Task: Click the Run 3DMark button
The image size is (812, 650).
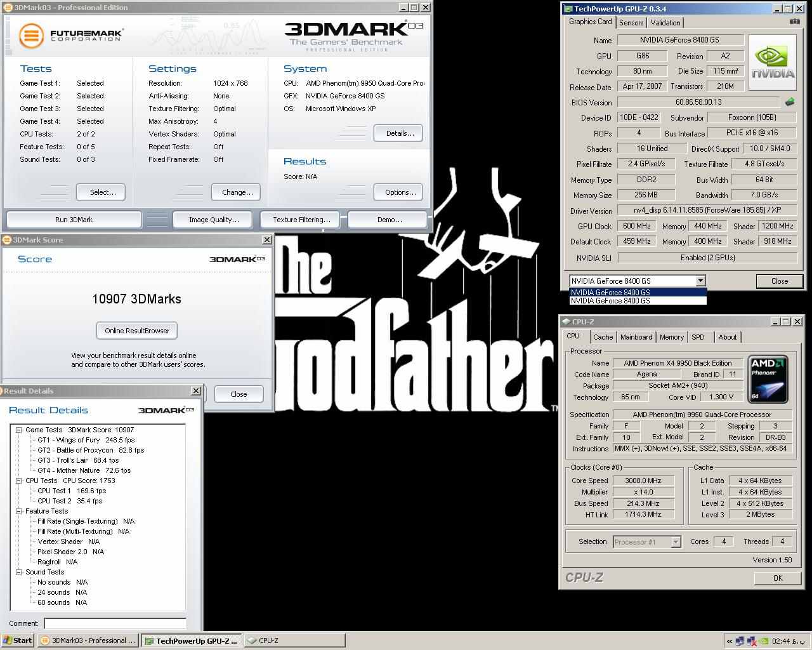Action: click(x=74, y=220)
